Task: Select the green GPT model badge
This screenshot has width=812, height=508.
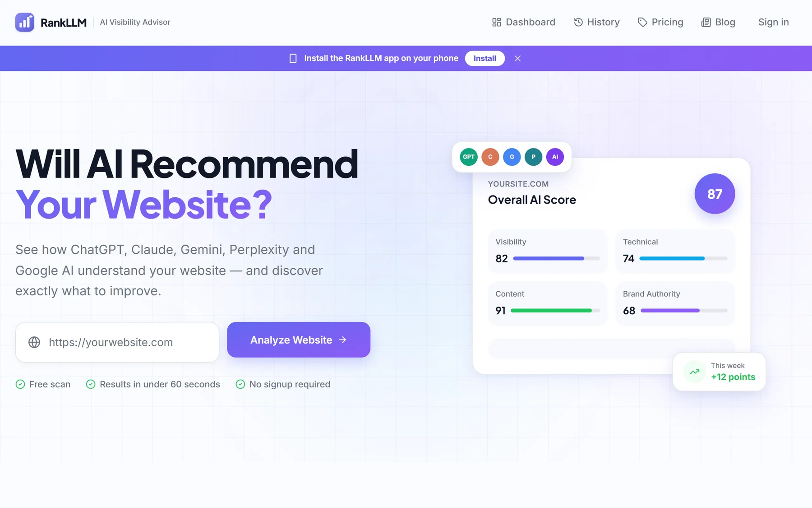Action: (469, 157)
